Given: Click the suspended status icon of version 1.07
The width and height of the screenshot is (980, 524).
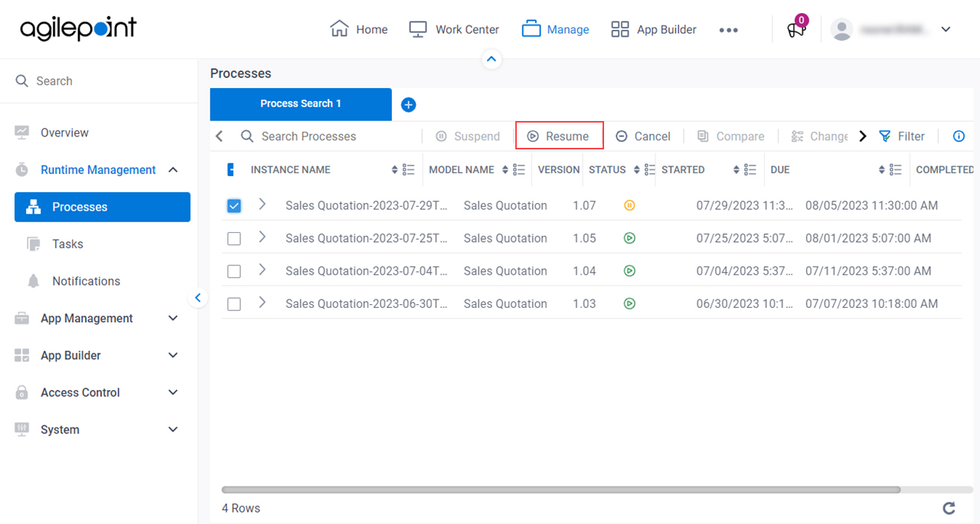Looking at the screenshot, I should [x=629, y=205].
